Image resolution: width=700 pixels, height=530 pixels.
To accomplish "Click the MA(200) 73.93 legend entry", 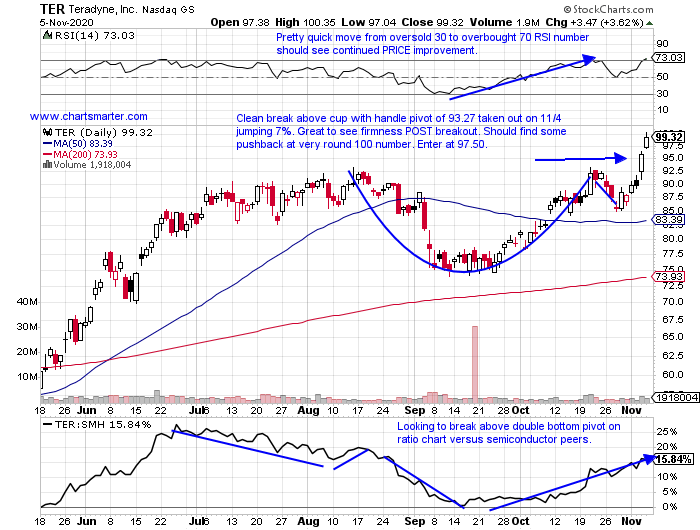I will tap(80, 154).
